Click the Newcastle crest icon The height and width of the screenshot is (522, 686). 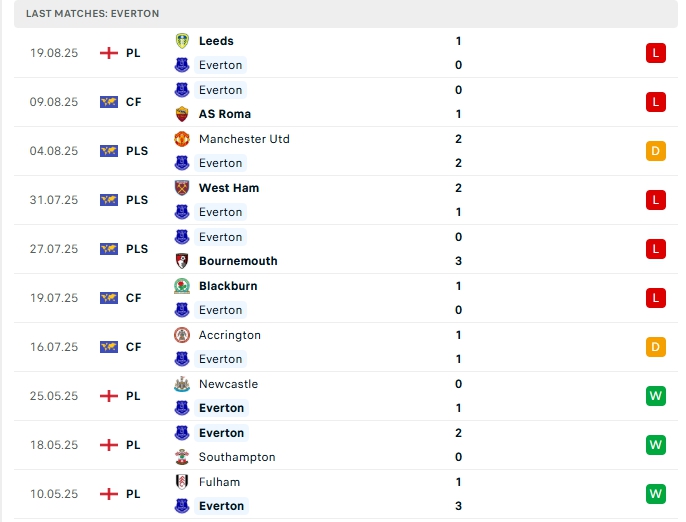coord(182,384)
